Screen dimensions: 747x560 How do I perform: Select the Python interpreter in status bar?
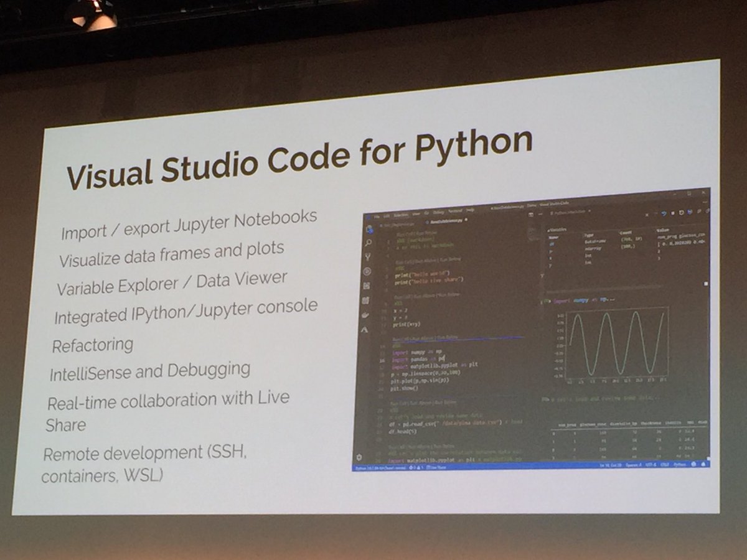click(x=379, y=467)
